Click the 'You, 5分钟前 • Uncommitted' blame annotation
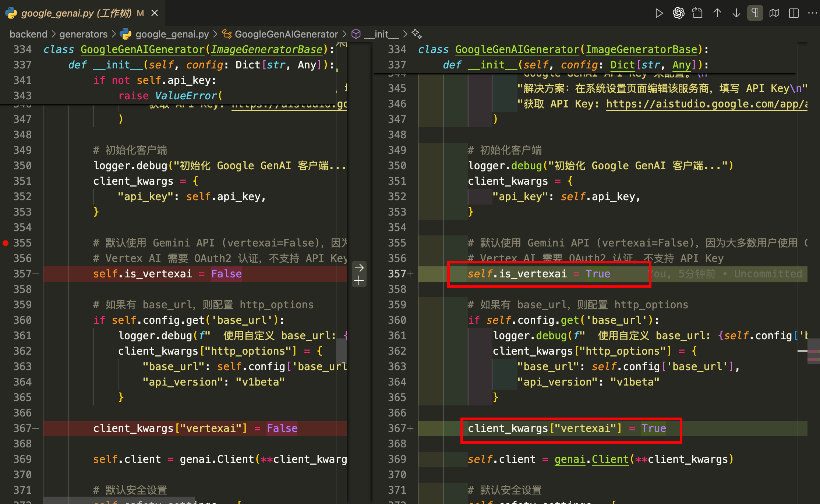The width and height of the screenshot is (820, 504). click(724, 274)
